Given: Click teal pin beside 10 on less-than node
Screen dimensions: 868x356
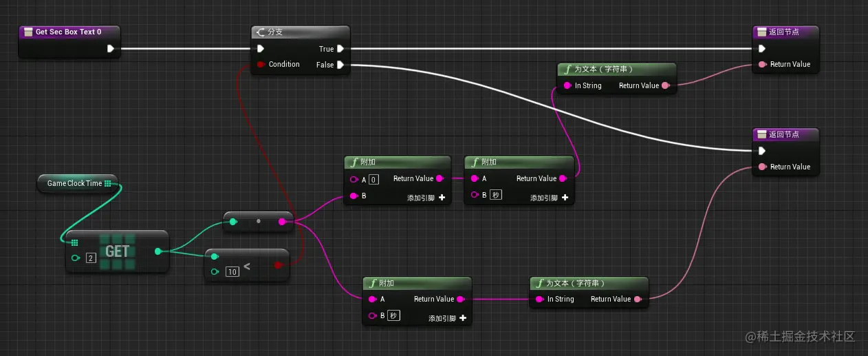Looking at the screenshot, I should pyautogui.click(x=215, y=272).
